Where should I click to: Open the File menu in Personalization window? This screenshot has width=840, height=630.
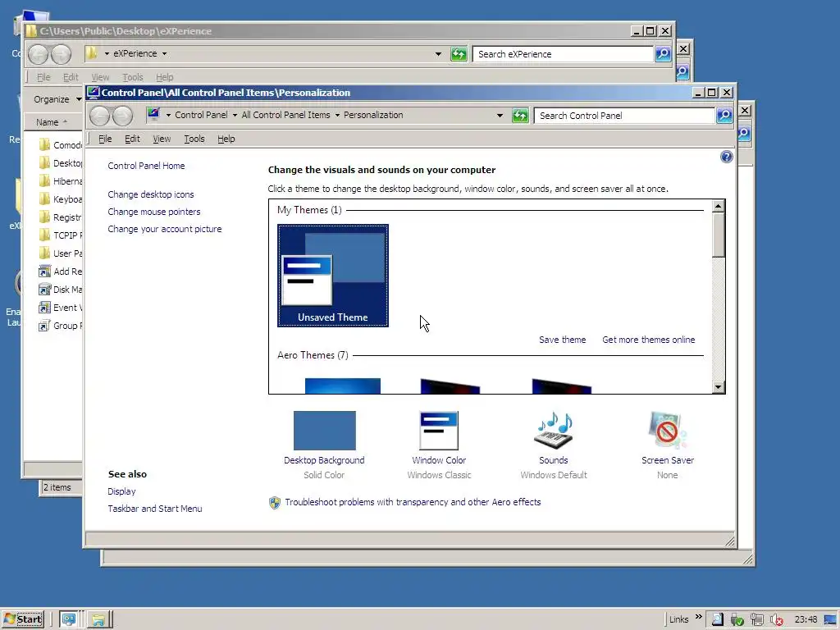click(x=105, y=139)
